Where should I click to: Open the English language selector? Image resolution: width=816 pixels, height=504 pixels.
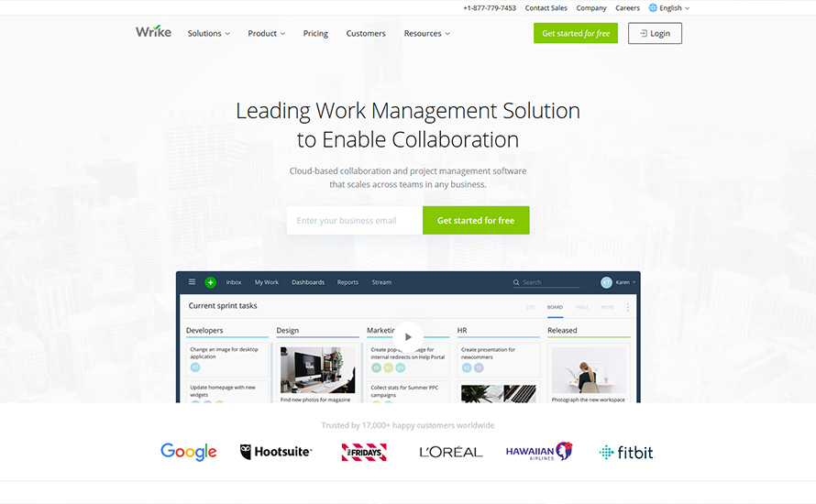tap(669, 8)
